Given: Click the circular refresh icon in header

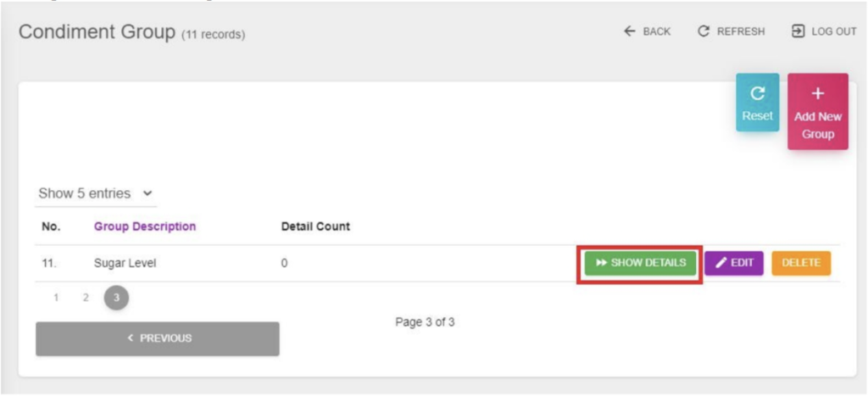Looking at the screenshot, I should (703, 31).
